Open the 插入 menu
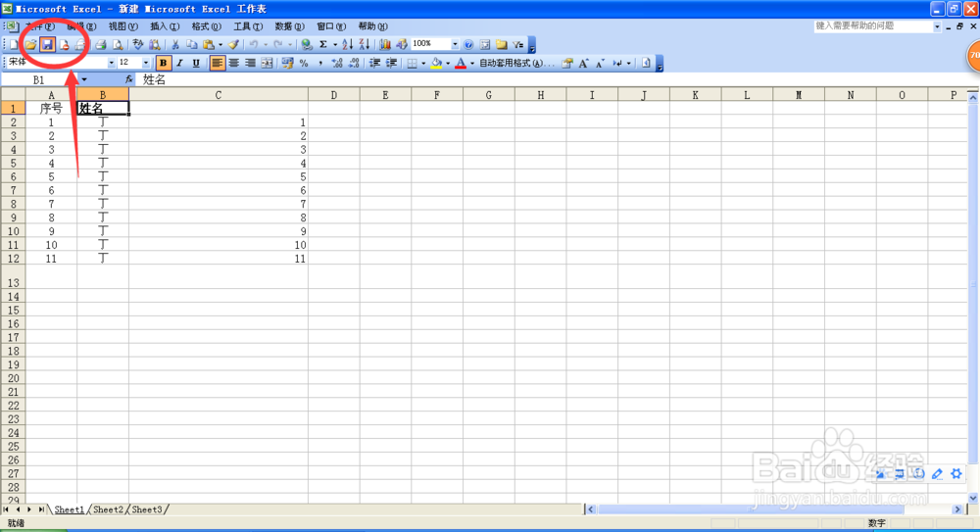This screenshot has height=532, width=980. [165, 26]
